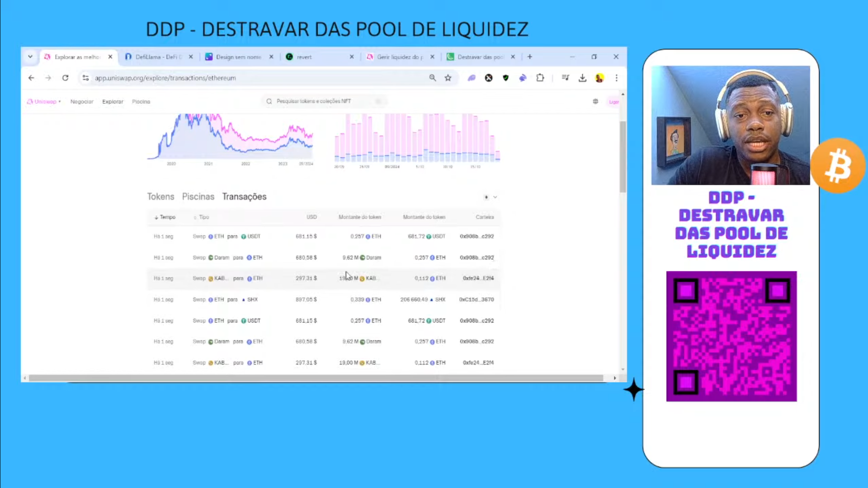Close the Design sem nome tab
This screenshot has width=868, height=488.
271,56
